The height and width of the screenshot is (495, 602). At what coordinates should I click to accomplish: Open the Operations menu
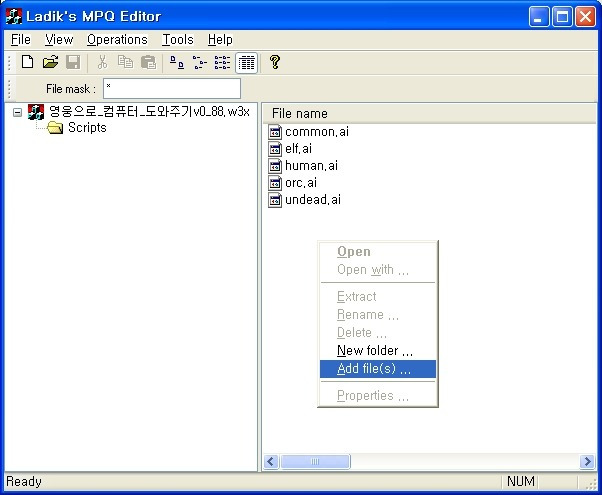(117, 40)
